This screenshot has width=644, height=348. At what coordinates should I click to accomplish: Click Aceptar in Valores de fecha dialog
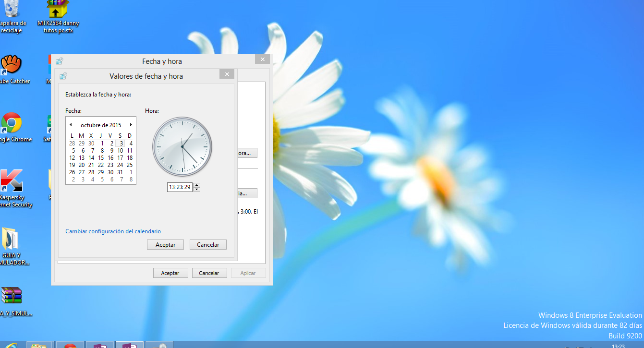tap(165, 245)
